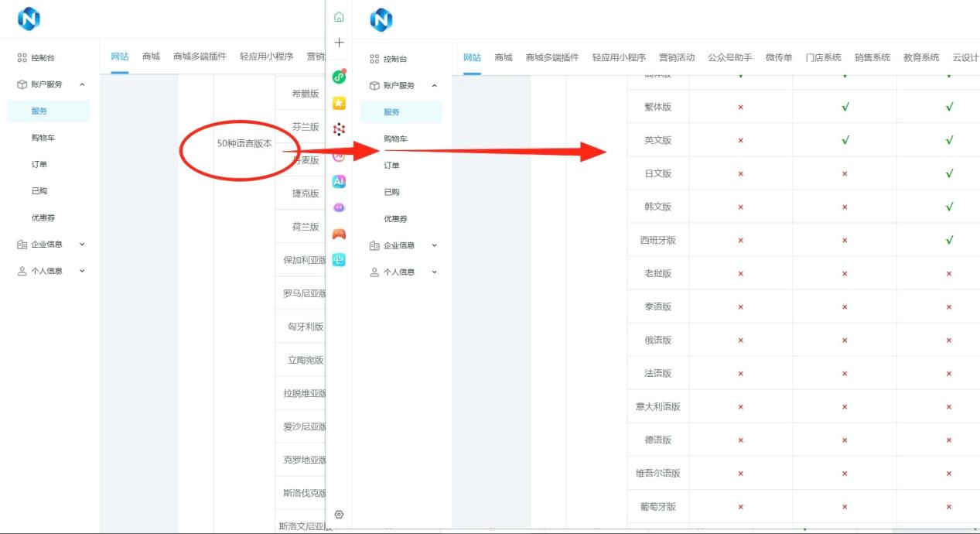Open the red network nodes app icon
The height and width of the screenshot is (534, 980).
coord(339,129)
